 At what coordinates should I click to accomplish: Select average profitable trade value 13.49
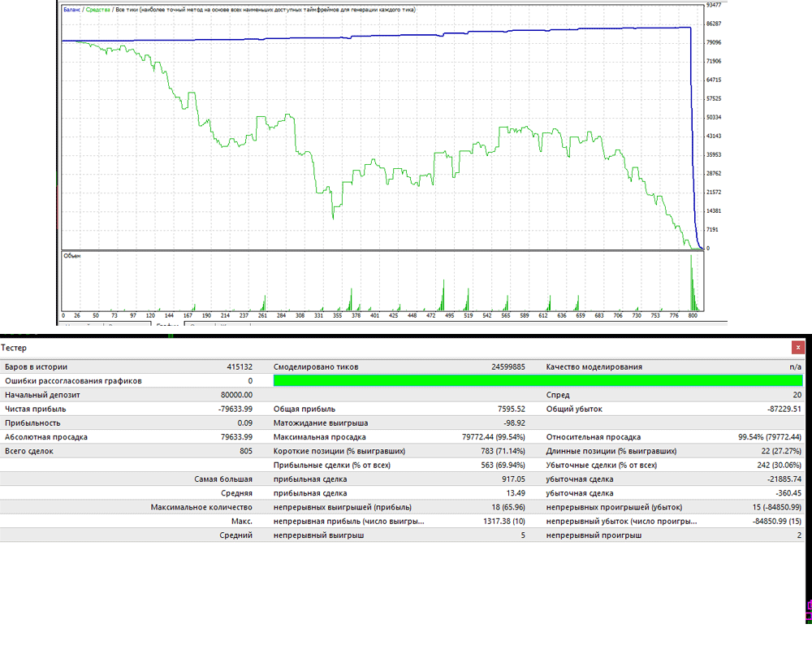point(516,493)
